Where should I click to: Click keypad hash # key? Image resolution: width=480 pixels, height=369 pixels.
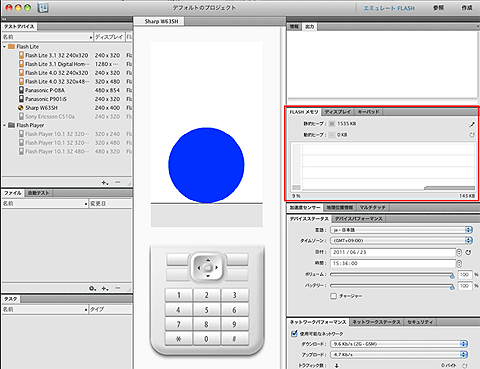234,339
